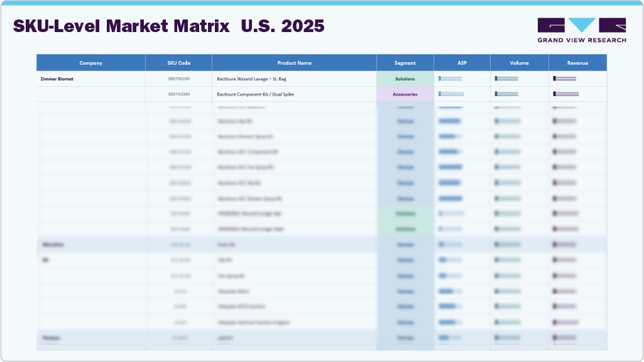This screenshot has width=644, height=362.
Task: Click the Volume bar for SKU 888742000
Action: pyautogui.click(x=506, y=94)
